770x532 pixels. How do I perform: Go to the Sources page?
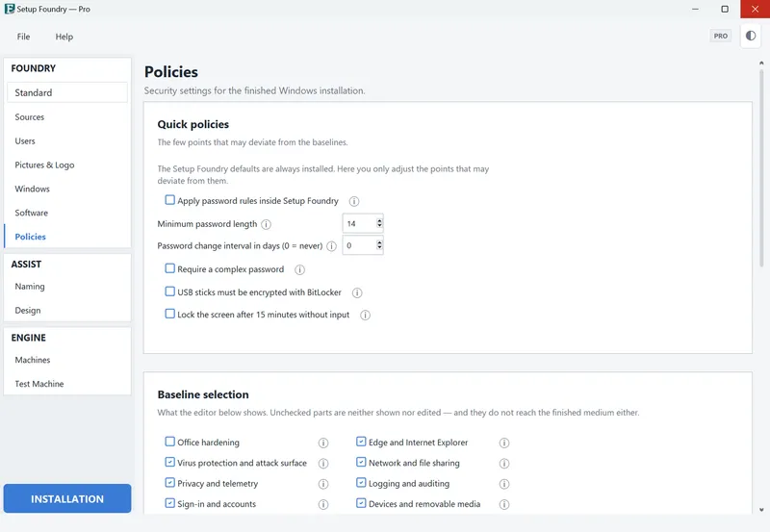click(67, 117)
